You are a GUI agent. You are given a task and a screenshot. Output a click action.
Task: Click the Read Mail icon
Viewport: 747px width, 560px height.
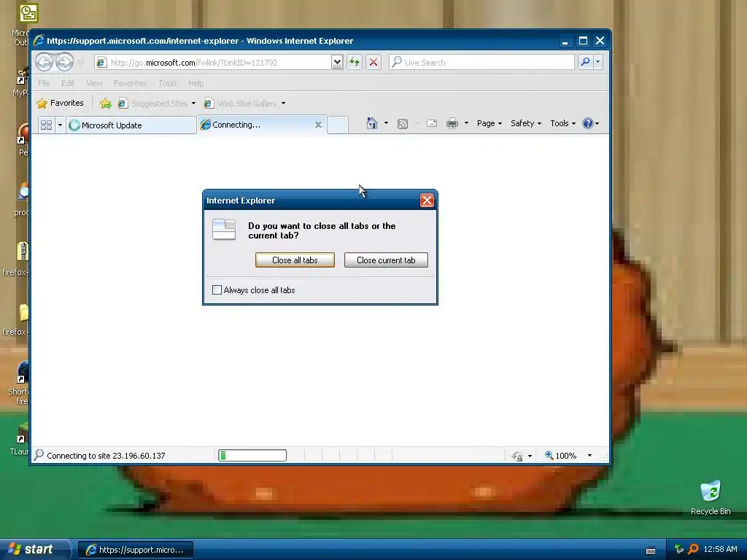pos(432,123)
